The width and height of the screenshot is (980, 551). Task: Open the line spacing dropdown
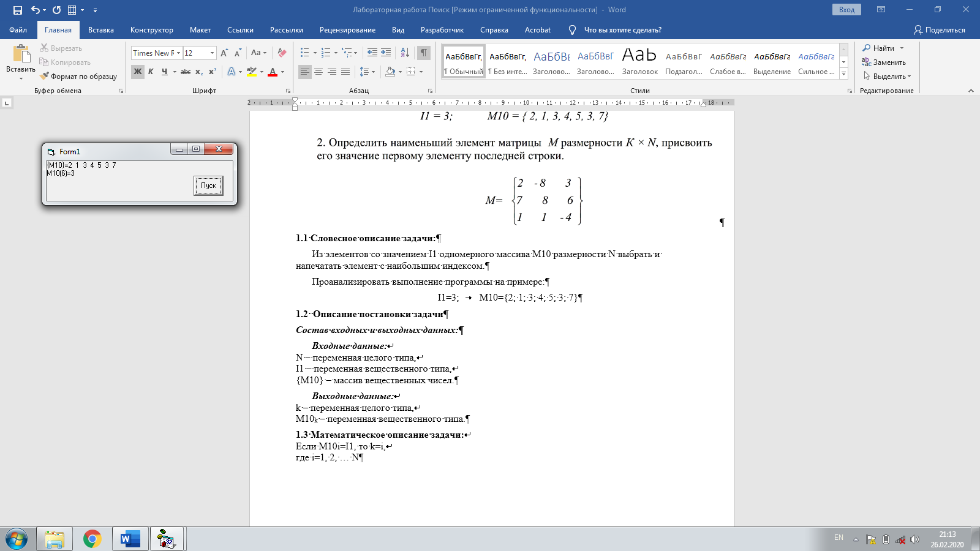point(367,72)
